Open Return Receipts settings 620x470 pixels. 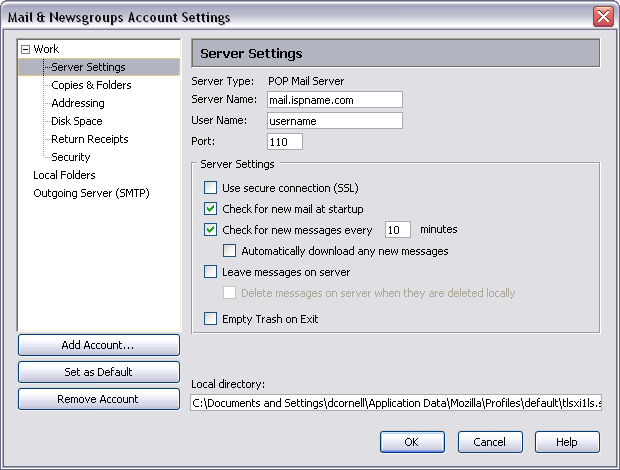click(x=89, y=139)
